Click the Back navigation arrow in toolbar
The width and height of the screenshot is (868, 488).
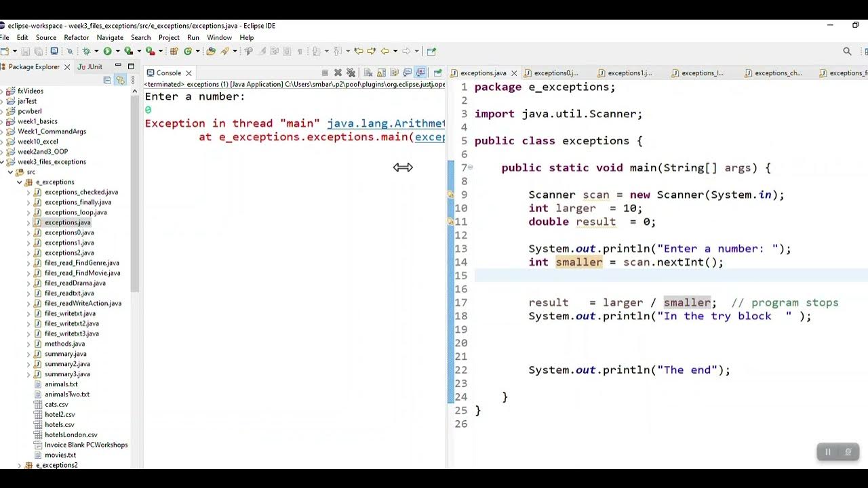click(x=384, y=51)
